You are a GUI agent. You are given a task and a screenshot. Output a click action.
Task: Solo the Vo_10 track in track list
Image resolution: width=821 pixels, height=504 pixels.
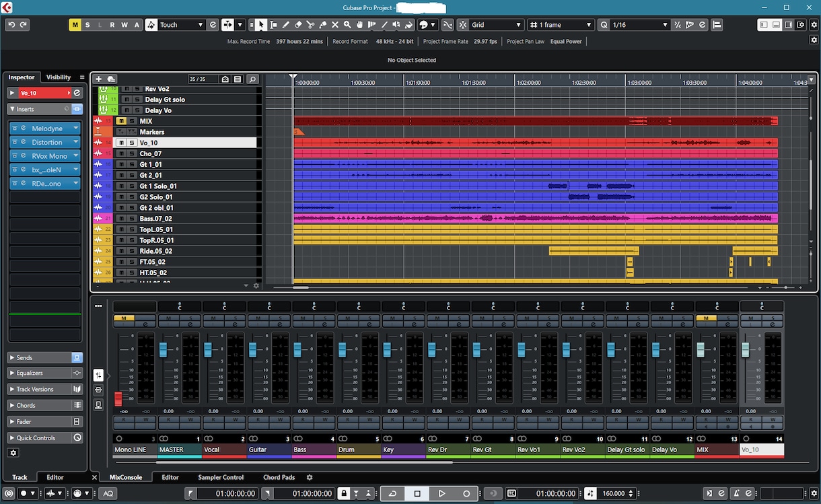pyautogui.click(x=132, y=143)
